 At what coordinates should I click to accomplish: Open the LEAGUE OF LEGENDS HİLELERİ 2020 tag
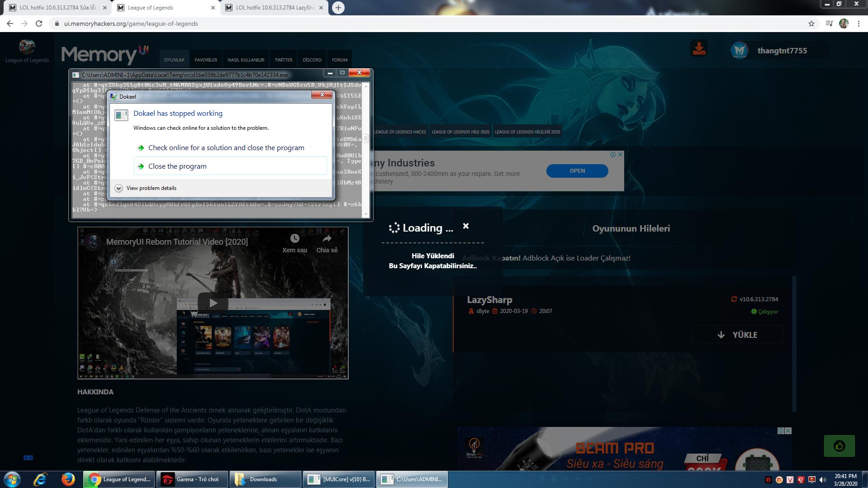[x=527, y=132]
